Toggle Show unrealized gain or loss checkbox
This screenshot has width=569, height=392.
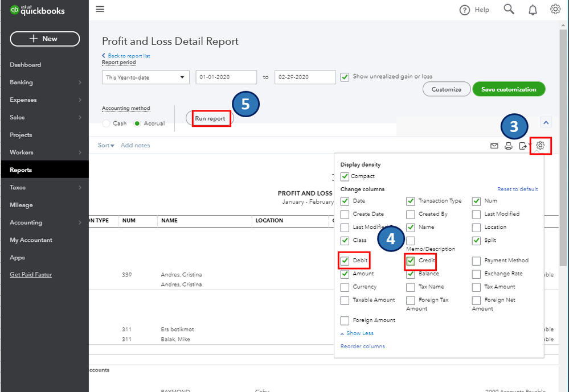pyautogui.click(x=345, y=77)
